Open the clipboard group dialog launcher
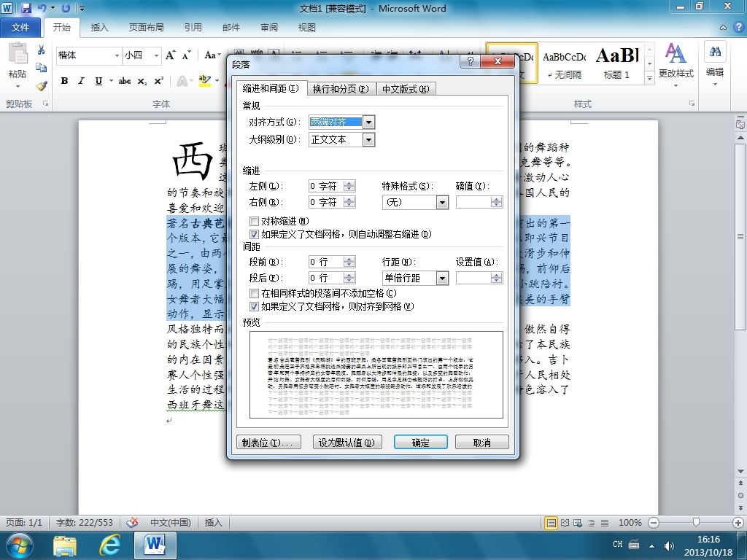 pyautogui.click(x=46, y=104)
